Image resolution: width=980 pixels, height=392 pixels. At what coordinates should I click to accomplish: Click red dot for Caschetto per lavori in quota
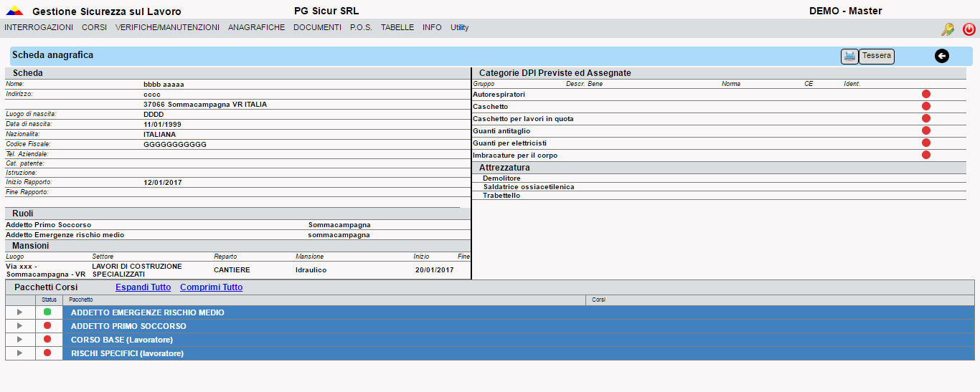(926, 118)
